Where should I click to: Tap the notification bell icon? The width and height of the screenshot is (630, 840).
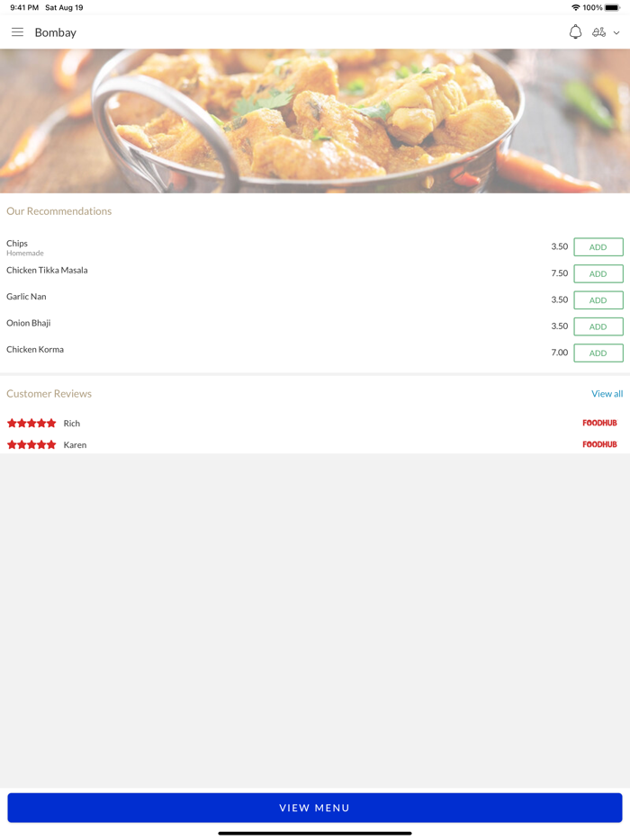(575, 32)
